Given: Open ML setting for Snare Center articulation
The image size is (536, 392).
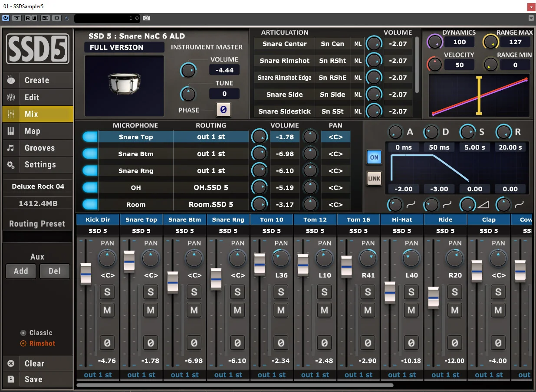Looking at the screenshot, I should click(x=358, y=44).
